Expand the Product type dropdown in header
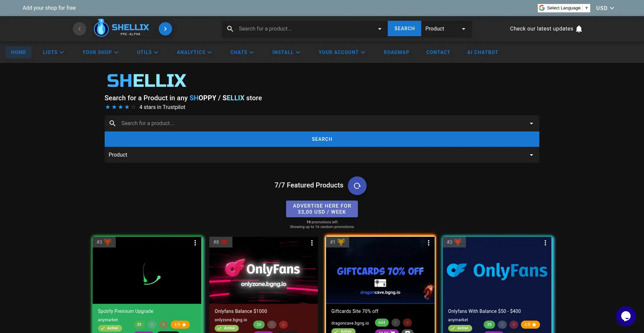 tap(446, 29)
